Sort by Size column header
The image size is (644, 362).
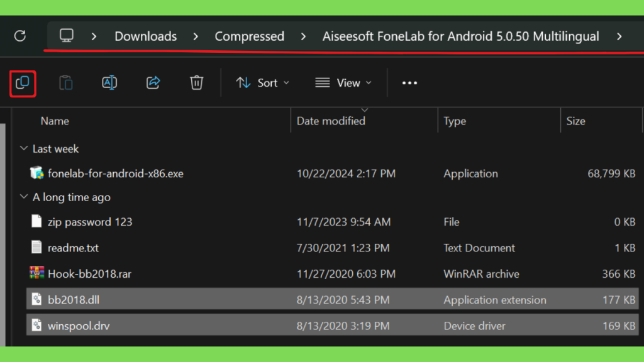(x=576, y=121)
